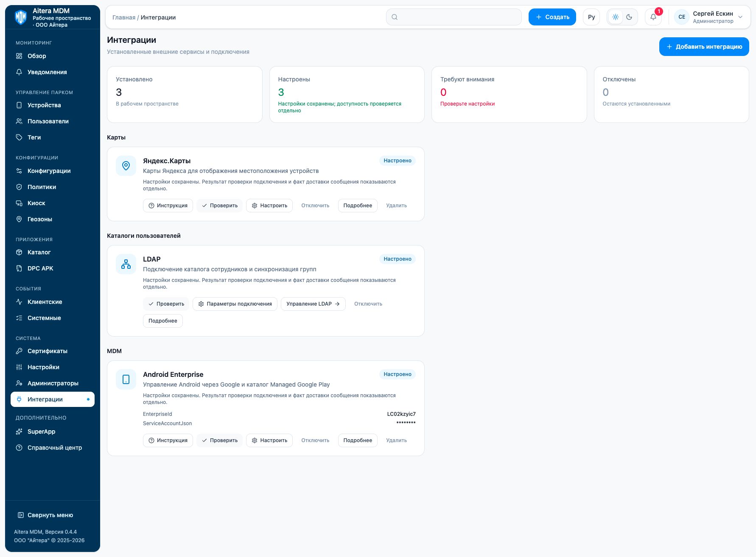Click the SuperApp sparkle icon
Viewport: 756px width, 557px height.
pos(19,432)
